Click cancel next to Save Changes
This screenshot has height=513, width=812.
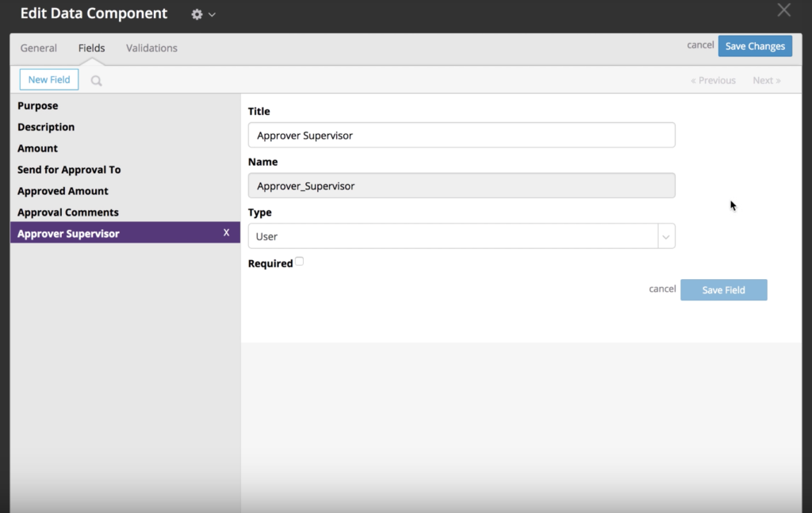click(700, 45)
